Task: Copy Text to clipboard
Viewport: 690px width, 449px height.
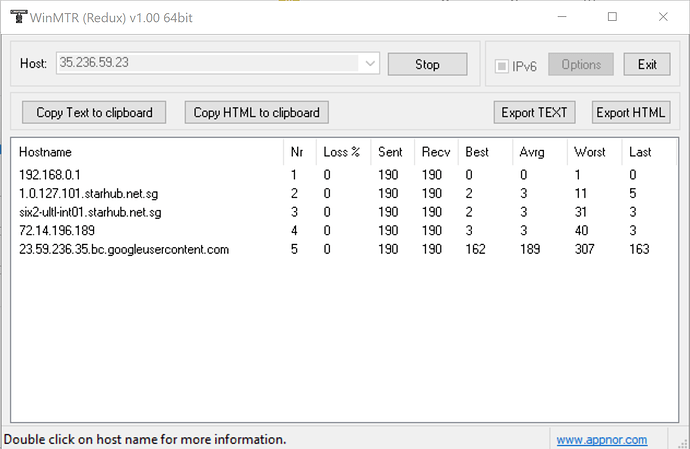Action: pyautogui.click(x=94, y=112)
